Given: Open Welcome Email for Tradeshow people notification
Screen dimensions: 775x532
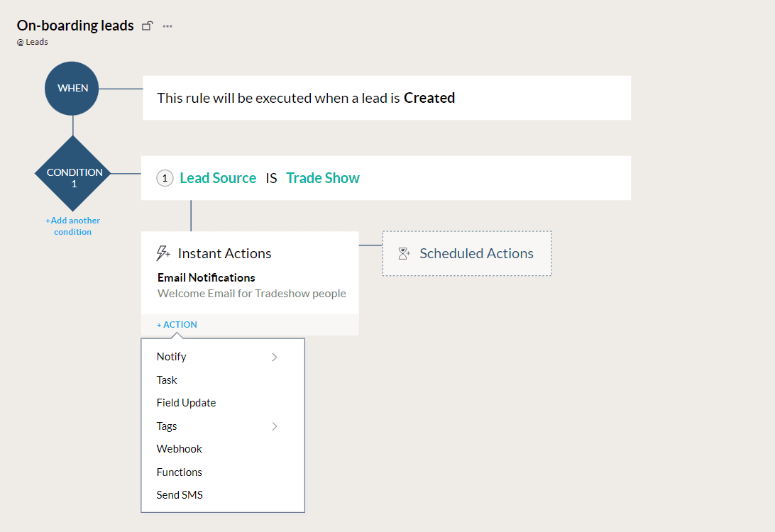Looking at the screenshot, I should [251, 293].
